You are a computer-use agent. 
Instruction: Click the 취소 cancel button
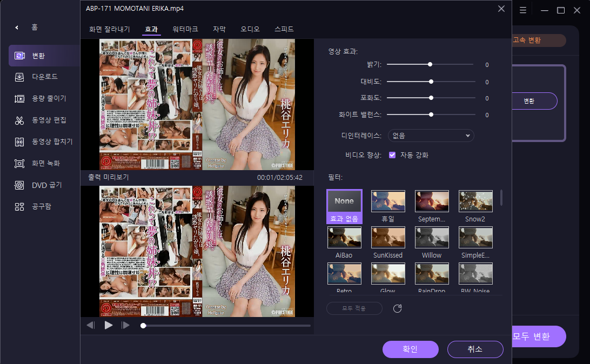click(x=475, y=349)
